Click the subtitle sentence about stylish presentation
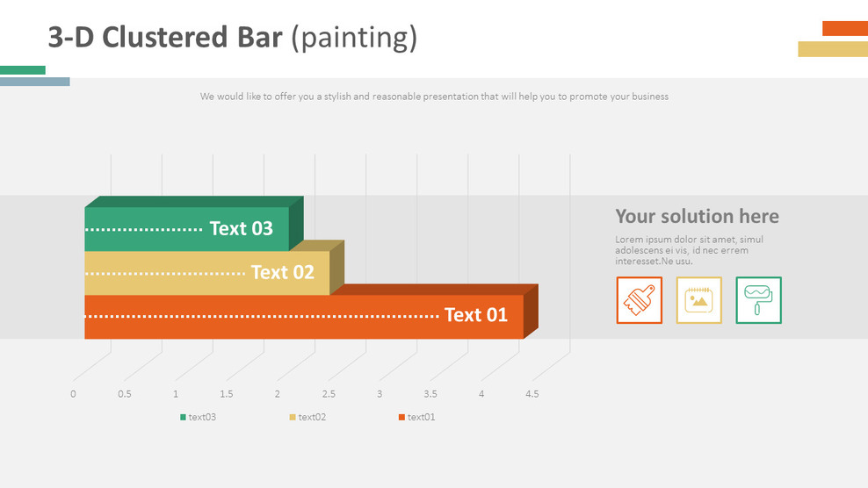The width and height of the screenshot is (868, 488). coord(434,97)
